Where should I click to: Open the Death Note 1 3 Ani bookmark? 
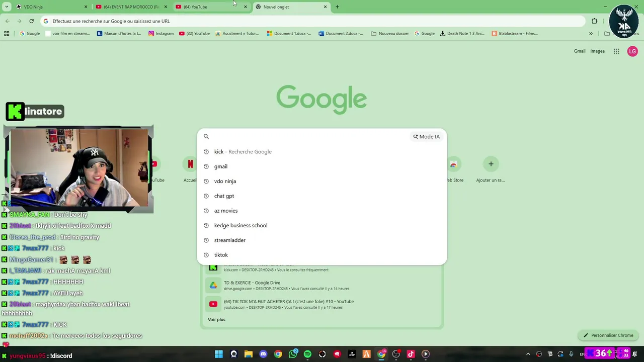click(462, 34)
